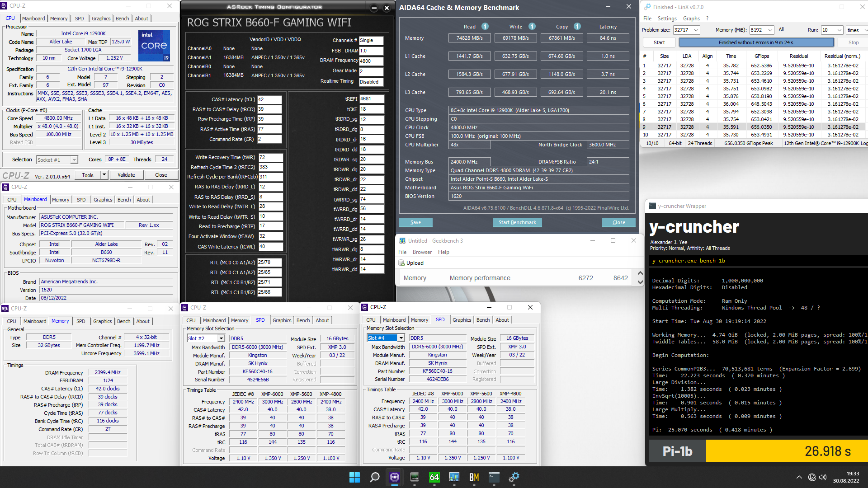Click the BM benchmark taskbar icon
This screenshot has width=868, height=488.
(x=474, y=477)
